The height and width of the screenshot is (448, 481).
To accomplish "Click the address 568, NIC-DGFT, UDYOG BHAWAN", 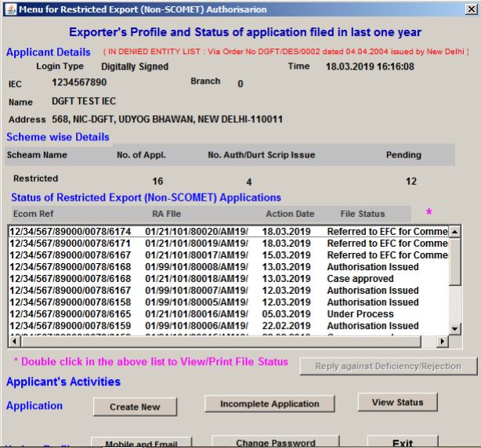I will point(167,119).
